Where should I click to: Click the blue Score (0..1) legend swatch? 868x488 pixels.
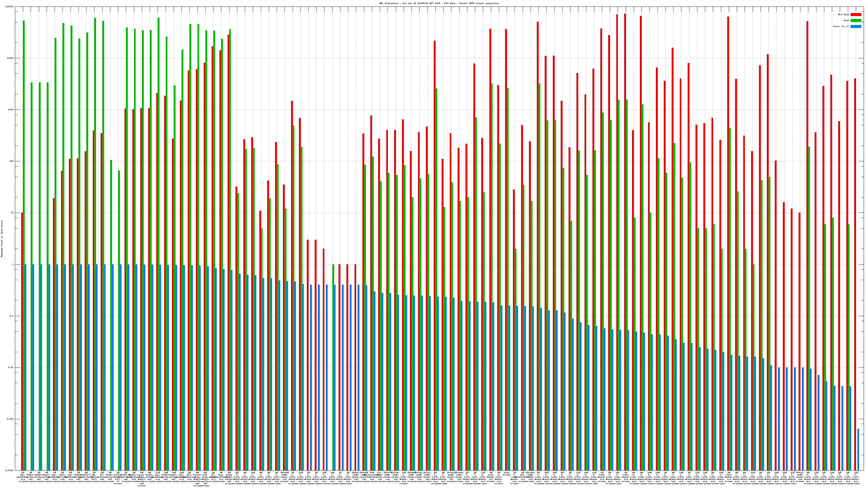point(856,26)
